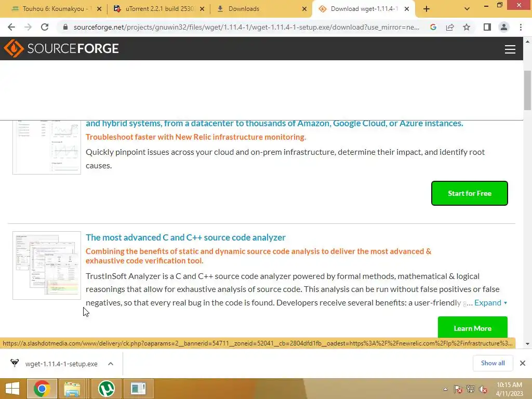Viewport: 532px width, 399px height.
Task: Click the SourceForge logo
Action: [61, 48]
